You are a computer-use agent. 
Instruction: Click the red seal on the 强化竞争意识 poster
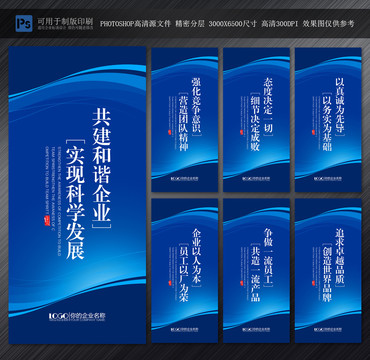(169, 132)
